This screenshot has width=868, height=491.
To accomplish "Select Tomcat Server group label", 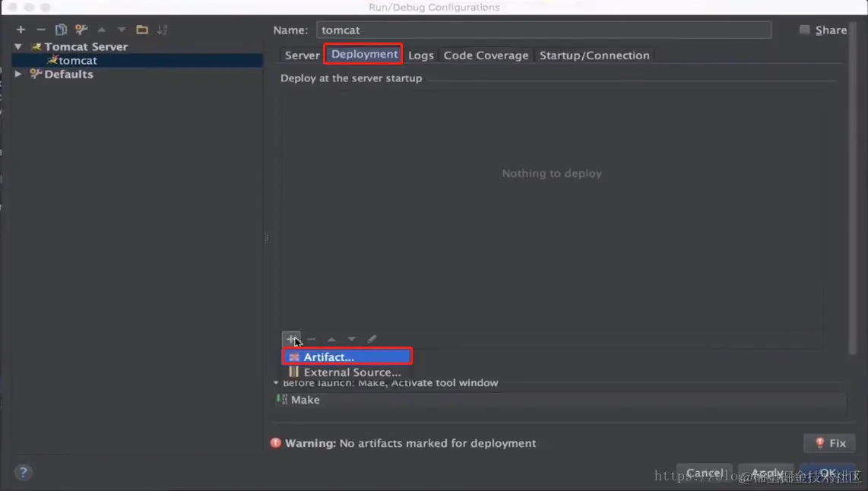I will pos(86,46).
